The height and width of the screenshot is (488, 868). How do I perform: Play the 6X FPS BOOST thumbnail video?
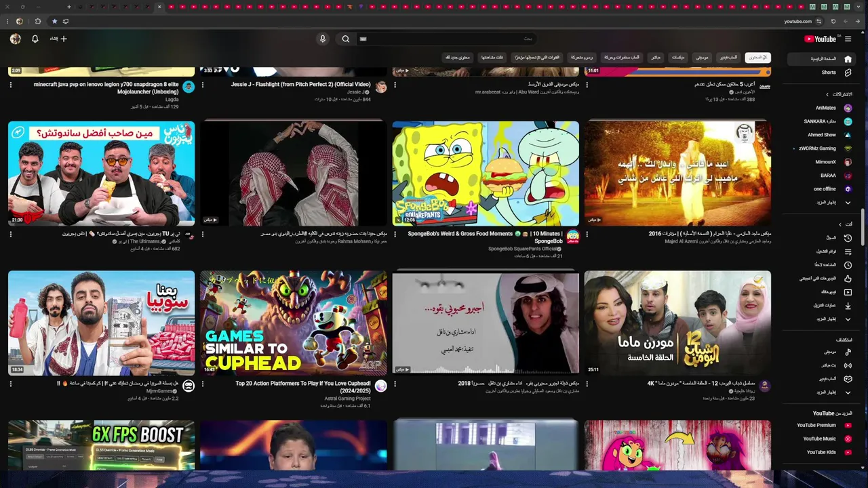click(102, 445)
